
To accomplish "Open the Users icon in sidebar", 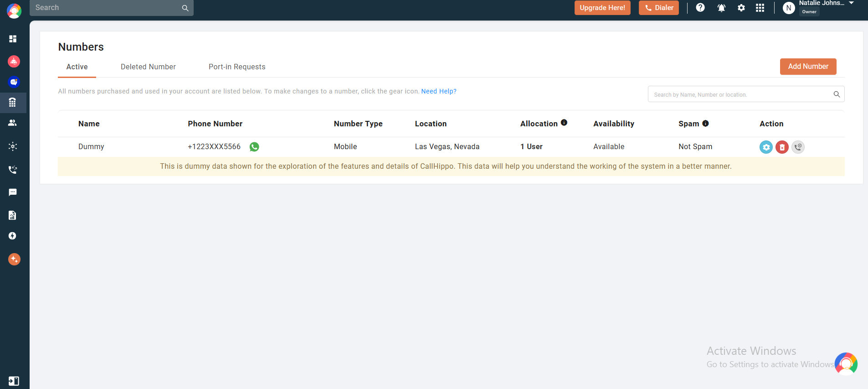I will (x=13, y=123).
